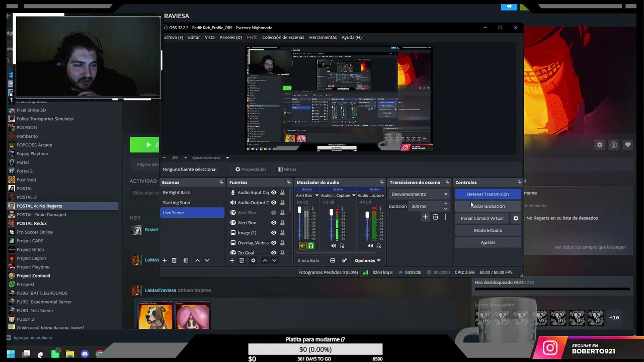
Task: Open source Propiedades button
Action: [251, 169]
